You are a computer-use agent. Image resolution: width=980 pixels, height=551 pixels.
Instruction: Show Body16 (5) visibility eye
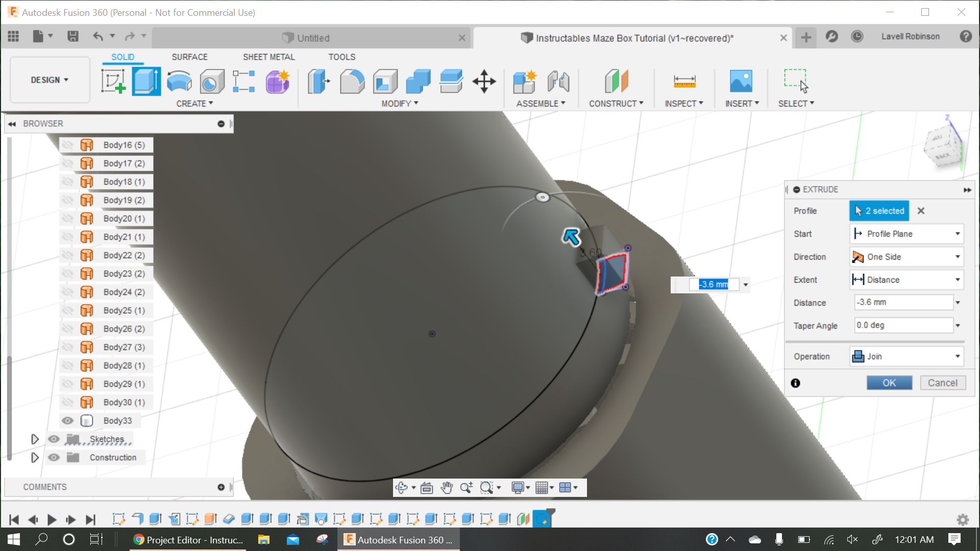(x=67, y=145)
